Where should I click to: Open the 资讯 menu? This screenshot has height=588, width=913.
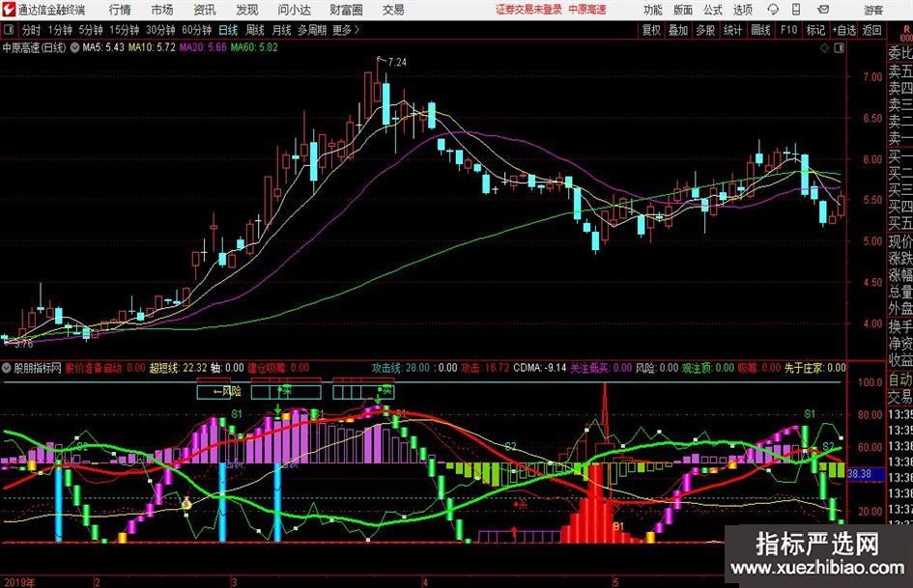pos(205,10)
